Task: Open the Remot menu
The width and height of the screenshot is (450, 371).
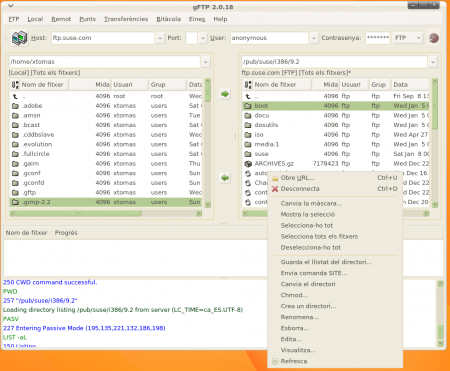Action: pyautogui.click(x=61, y=19)
